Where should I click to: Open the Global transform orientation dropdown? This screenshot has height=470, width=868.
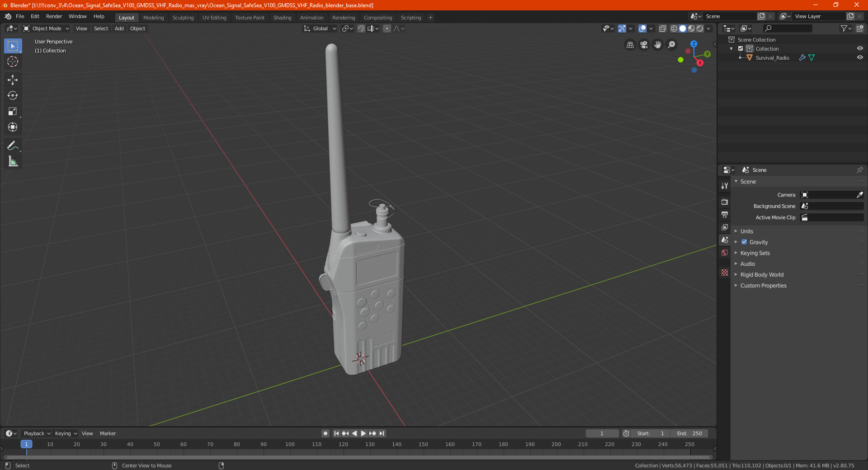coord(320,28)
